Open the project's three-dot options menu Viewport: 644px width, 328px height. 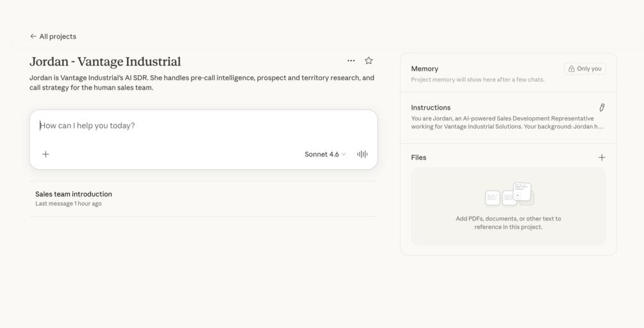click(x=351, y=61)
